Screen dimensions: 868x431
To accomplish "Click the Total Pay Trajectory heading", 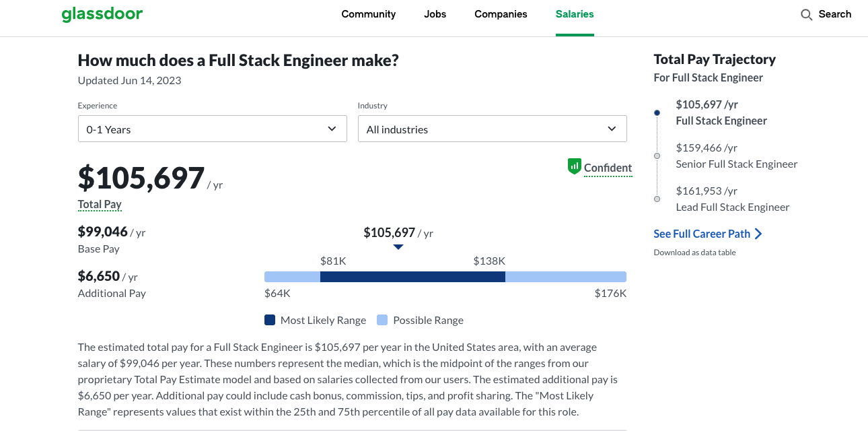I will 715,59.
